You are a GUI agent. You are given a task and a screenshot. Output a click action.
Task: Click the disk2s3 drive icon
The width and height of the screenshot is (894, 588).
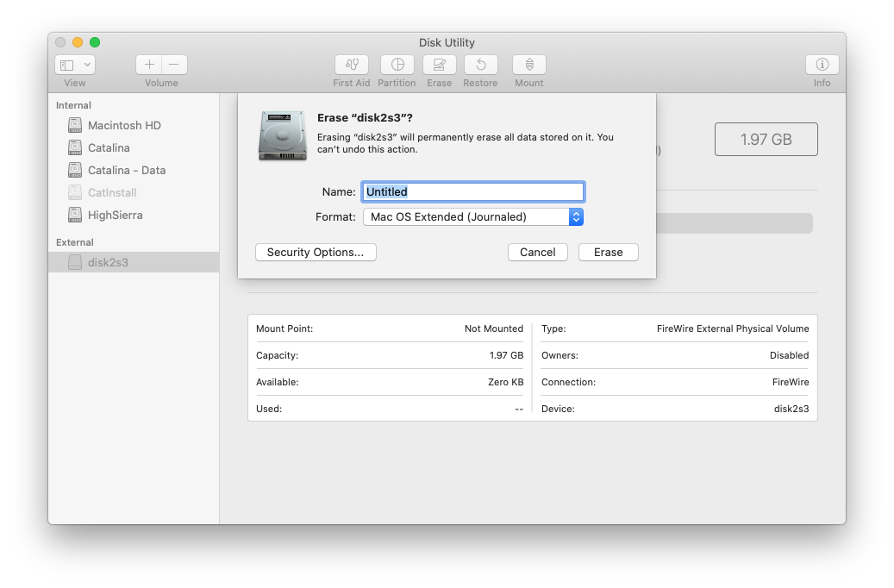coord(75,262)
